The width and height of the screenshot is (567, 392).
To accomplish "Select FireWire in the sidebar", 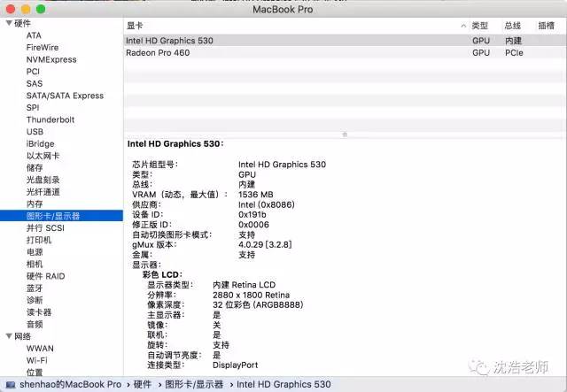I will 43,47.
